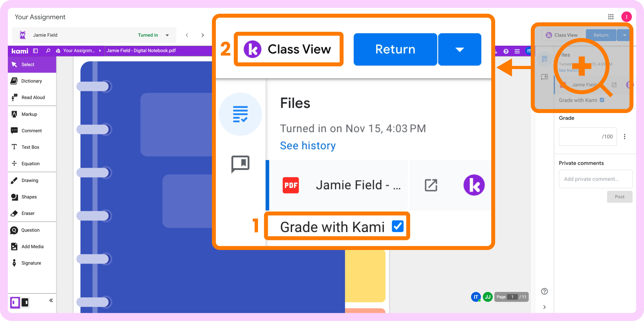Toggle sidebar panel icon beside Kami logo
644x321 pixels.
(35, 51)
